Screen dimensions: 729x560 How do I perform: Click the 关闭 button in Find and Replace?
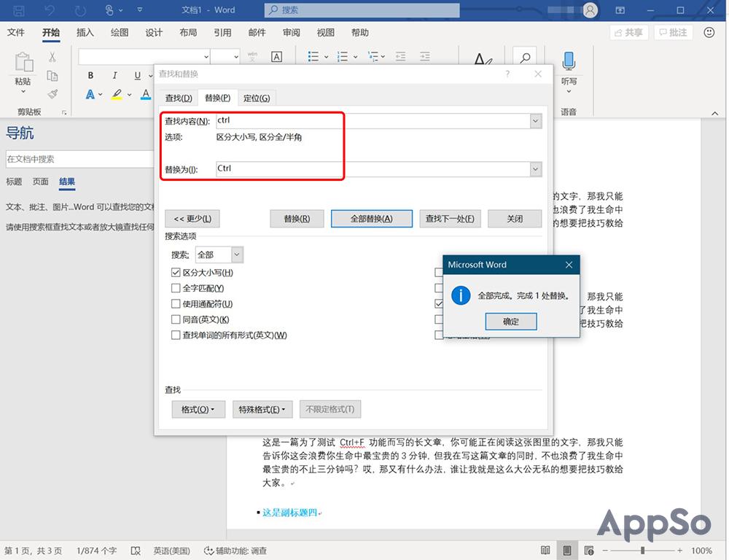pyautogui.click(x=515, y=219)
